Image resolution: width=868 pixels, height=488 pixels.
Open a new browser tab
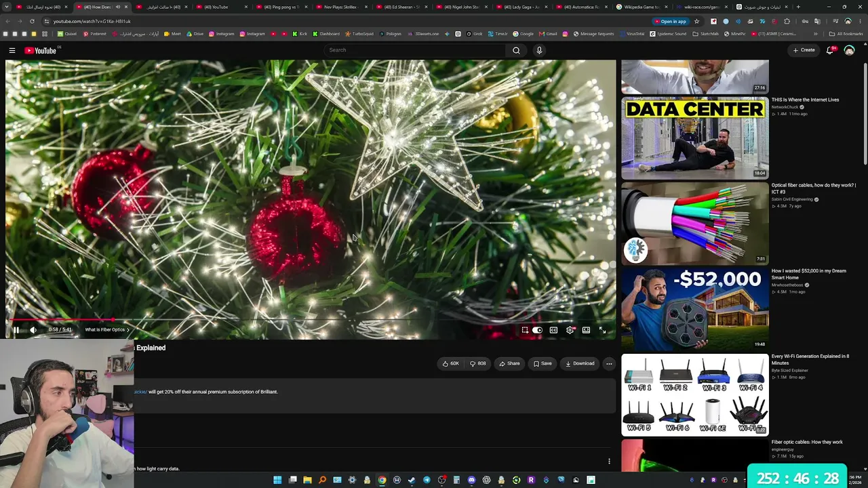point(797,7)
